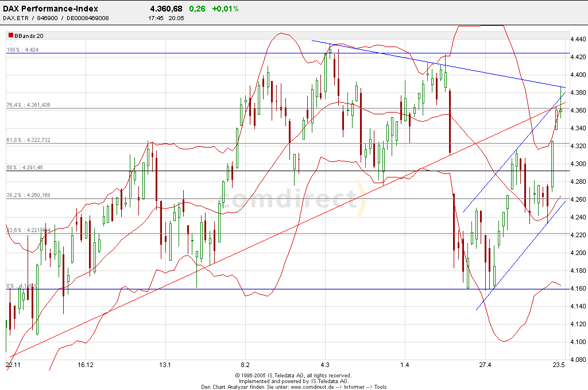Click the absolute change 0,26
Viewport: 588px width, 390px height.
point(198,9)
